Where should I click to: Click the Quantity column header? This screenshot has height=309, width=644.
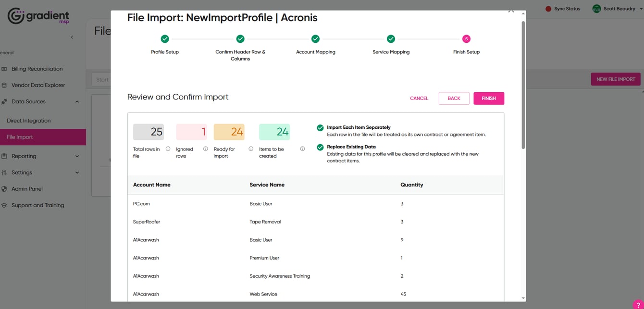click(411, 185)
